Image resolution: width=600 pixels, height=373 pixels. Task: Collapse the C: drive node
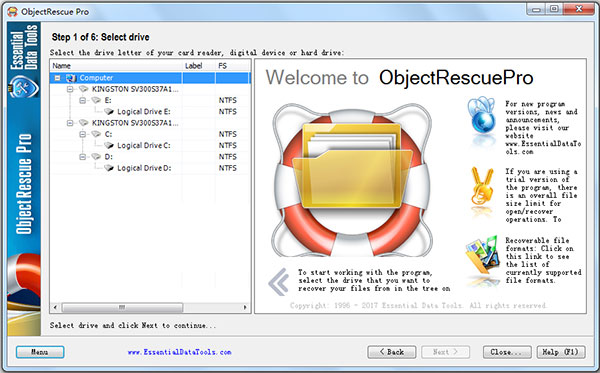click(x=83, y=134)
